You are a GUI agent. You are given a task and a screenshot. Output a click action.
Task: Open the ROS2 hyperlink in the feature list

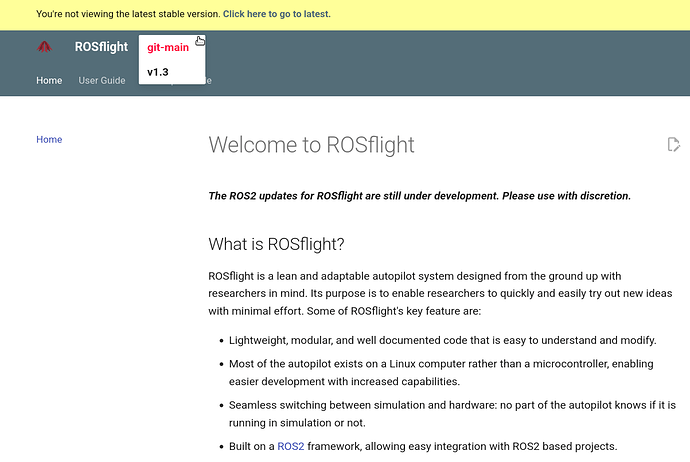pos(291,446)
